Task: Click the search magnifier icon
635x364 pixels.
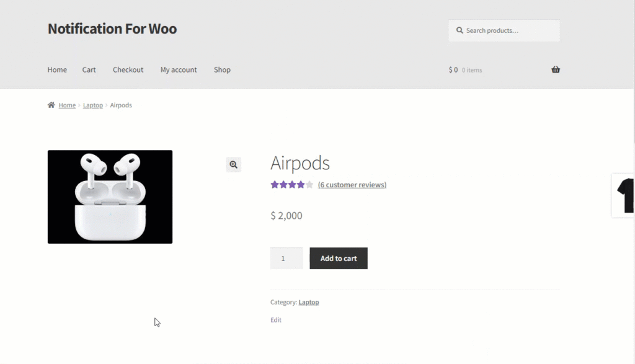Action: click(460, 30)
